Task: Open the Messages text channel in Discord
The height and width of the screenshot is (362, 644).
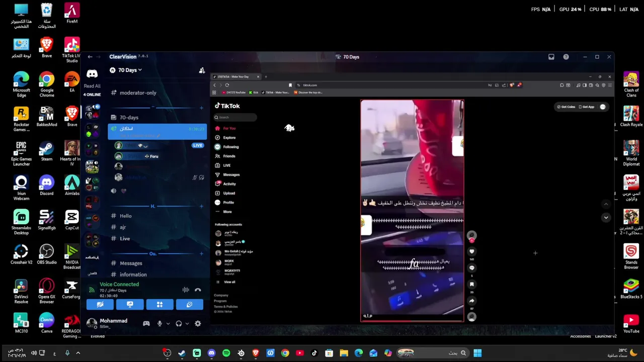Action: tap(131, 263)
